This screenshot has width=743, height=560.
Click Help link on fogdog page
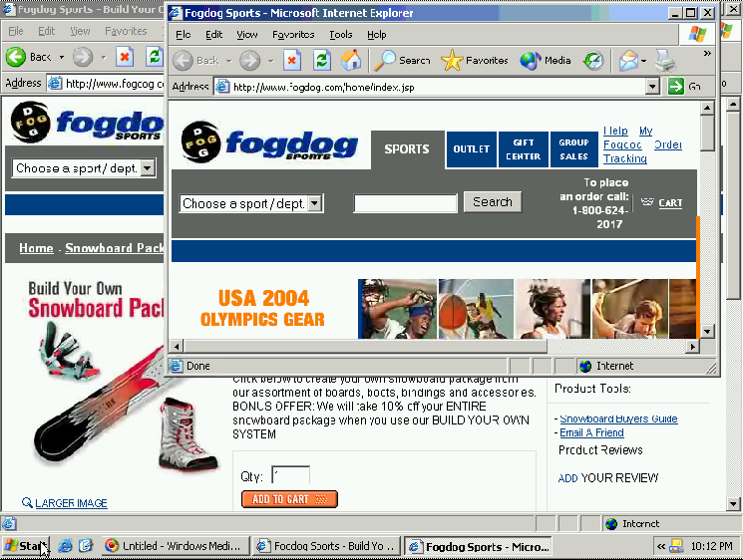(615, 131)
